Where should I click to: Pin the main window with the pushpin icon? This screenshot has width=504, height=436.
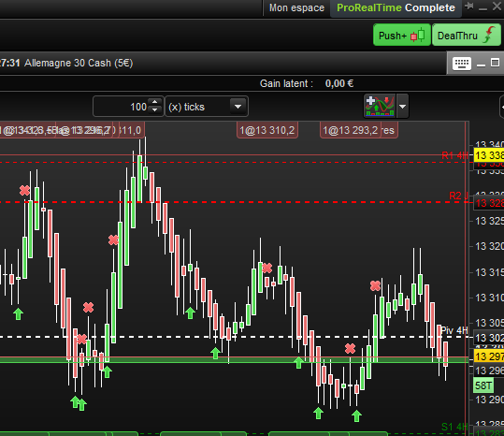pos(469,7)
